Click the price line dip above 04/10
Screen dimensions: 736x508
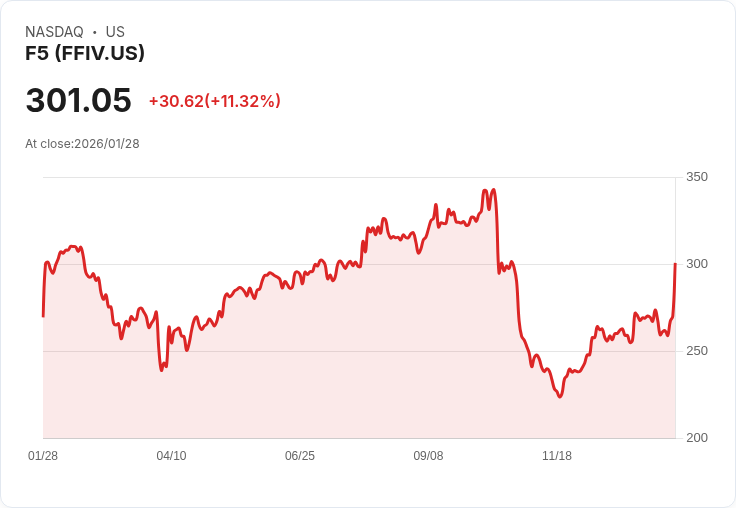pyautogui.click(x=162, y=370)
